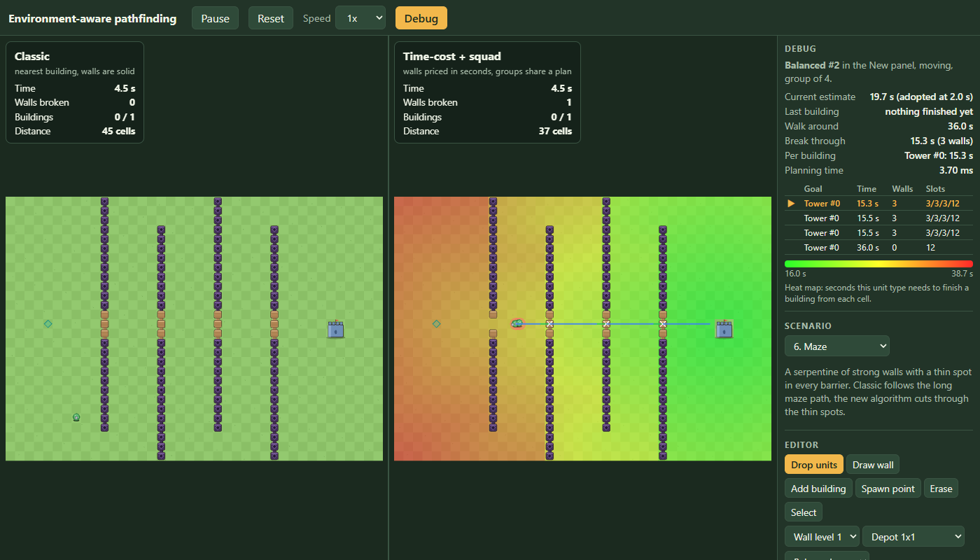Click the blue tower in the Time-cost panel
The height and width of the screenshot is (560, 980).
point(724,329)
